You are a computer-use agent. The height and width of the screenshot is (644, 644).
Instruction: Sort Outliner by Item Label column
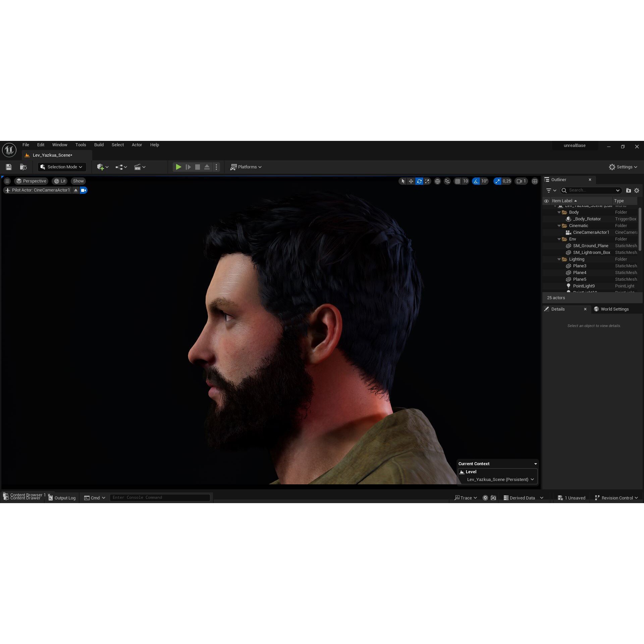[x=581, y=201]
